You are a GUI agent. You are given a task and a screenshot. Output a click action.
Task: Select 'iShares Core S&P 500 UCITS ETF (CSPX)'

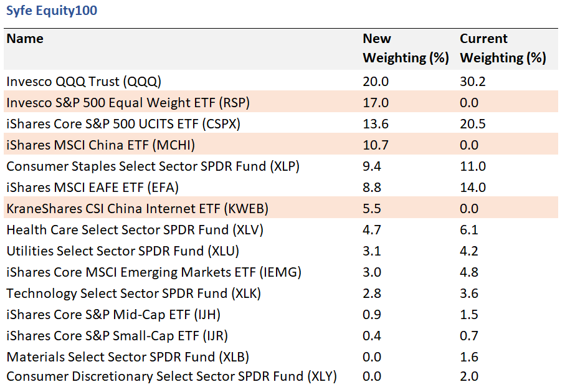tap(123, 124)
